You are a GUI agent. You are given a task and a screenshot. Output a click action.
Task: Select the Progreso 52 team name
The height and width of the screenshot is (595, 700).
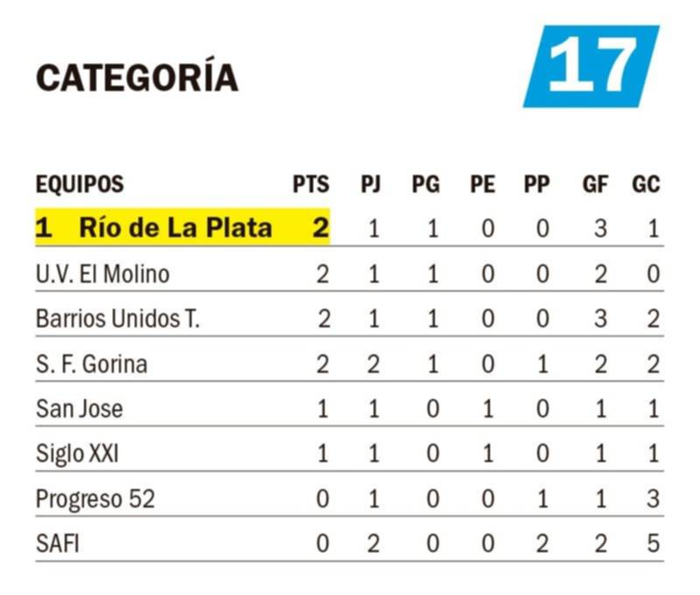(95, 499)
